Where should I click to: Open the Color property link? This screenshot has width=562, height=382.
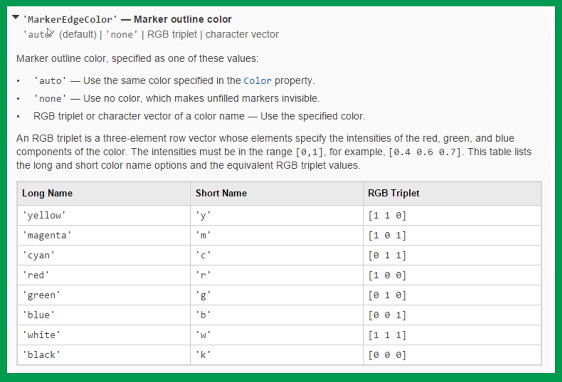pos(257,81)
